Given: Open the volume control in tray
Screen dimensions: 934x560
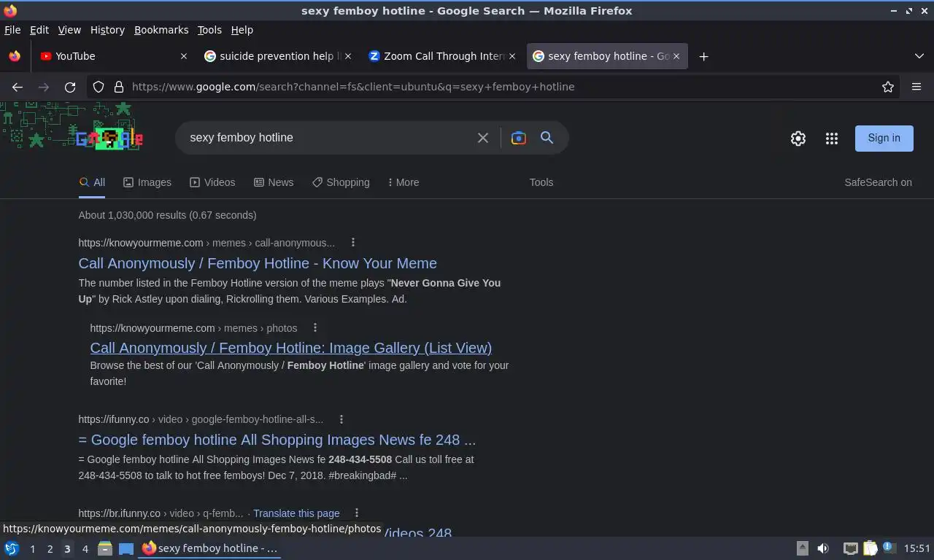Looking at the screenshot, I should click(x=823, y=548).
